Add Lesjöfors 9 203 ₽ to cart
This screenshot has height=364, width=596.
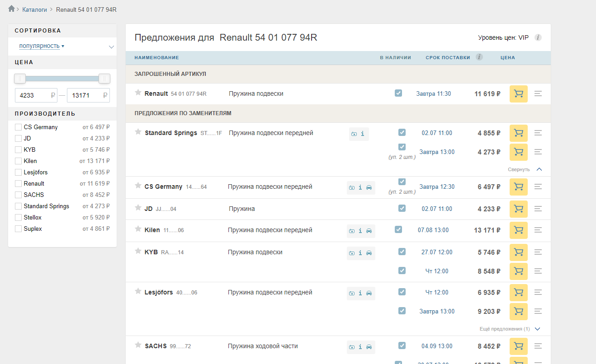click(x=519, y=312)
